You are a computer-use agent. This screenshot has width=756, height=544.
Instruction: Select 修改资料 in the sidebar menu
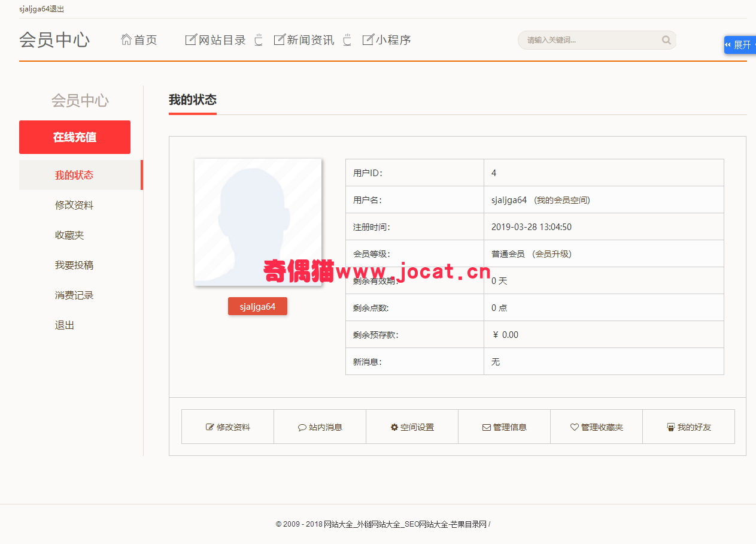point(74,205)
